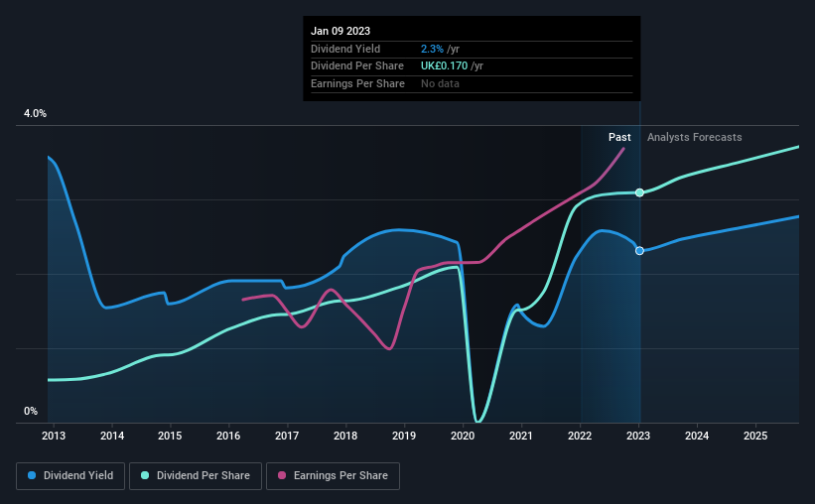This screenshot has height=504, width=815.
Task: Select the teal data point marker at 2023
Action: point(640,192)
